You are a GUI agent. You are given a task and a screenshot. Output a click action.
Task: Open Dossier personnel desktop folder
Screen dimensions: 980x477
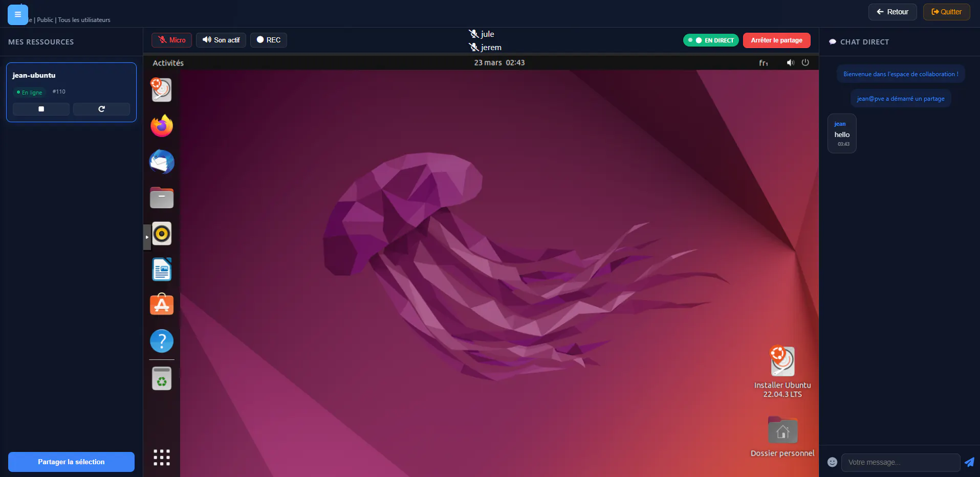tap(782, 437)
